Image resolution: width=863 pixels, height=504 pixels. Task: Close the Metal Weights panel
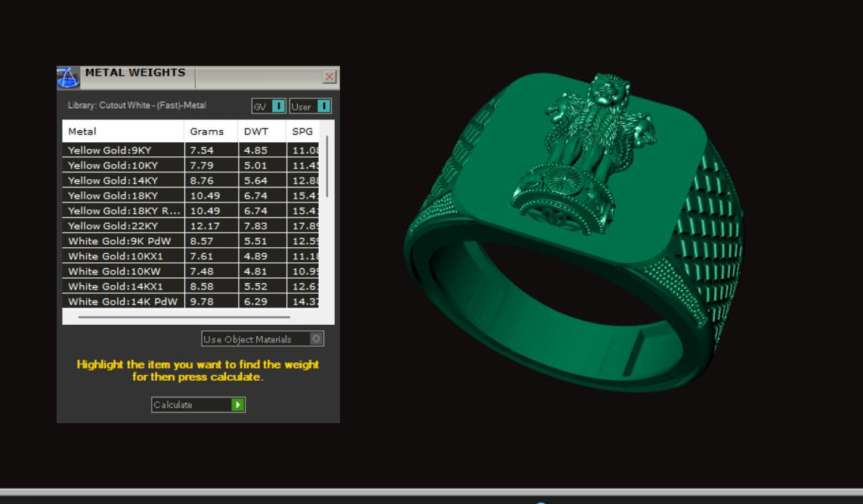click(x=329, y=76)
